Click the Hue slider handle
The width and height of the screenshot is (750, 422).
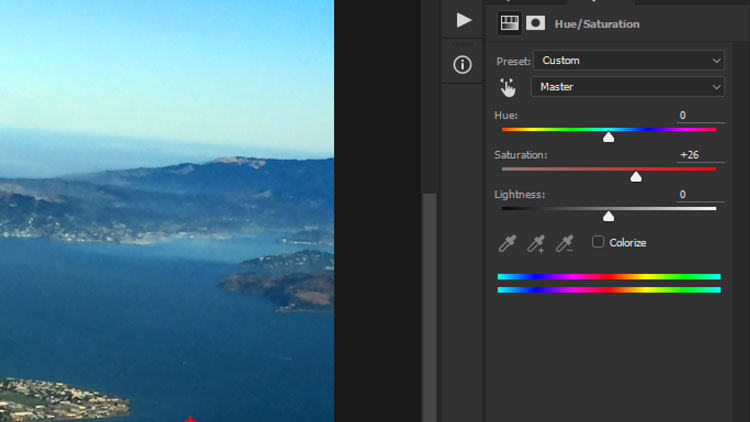click(x=608, y=137)
